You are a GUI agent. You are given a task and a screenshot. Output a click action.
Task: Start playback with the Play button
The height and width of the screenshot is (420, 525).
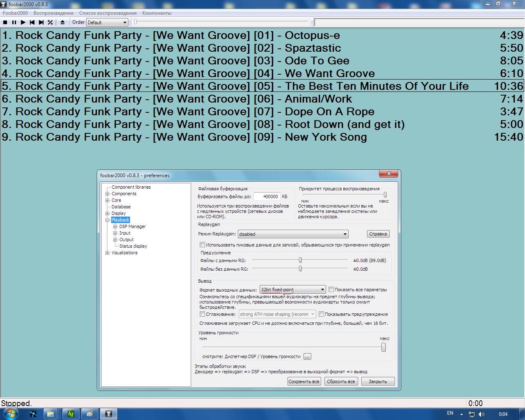23,23
